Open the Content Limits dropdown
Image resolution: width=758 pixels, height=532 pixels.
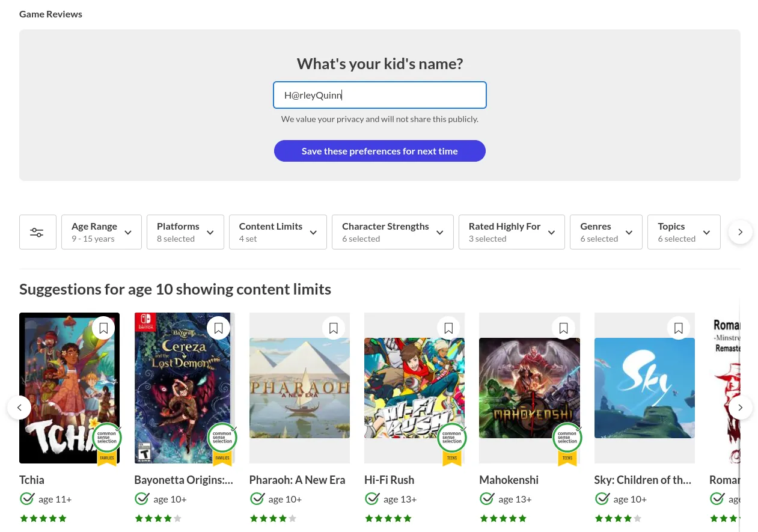pyautogui.click(x=278, y=232)
